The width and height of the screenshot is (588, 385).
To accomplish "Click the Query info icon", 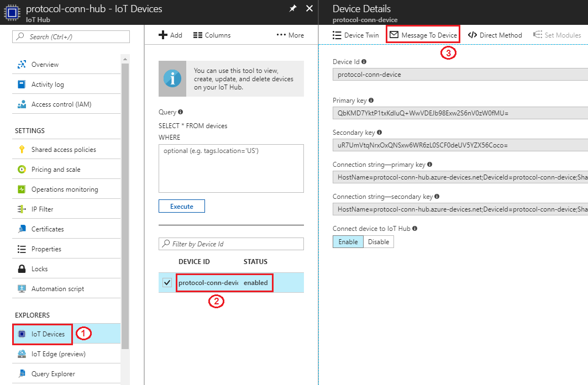I will click(x=181, y=112).
